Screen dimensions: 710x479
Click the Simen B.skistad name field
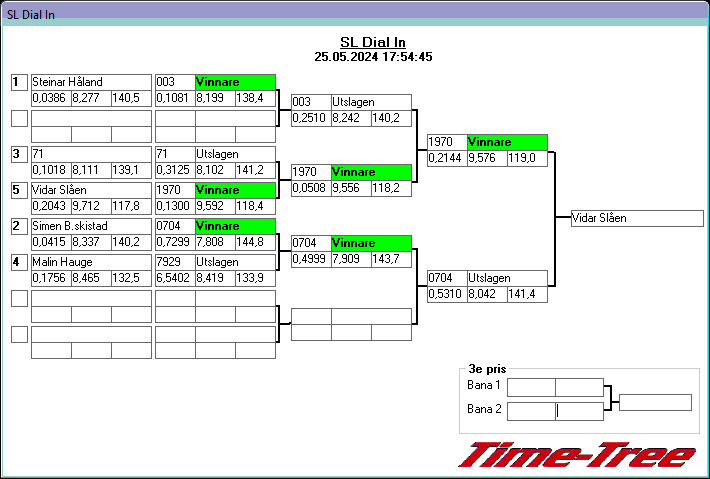click(x=91, y=226)
